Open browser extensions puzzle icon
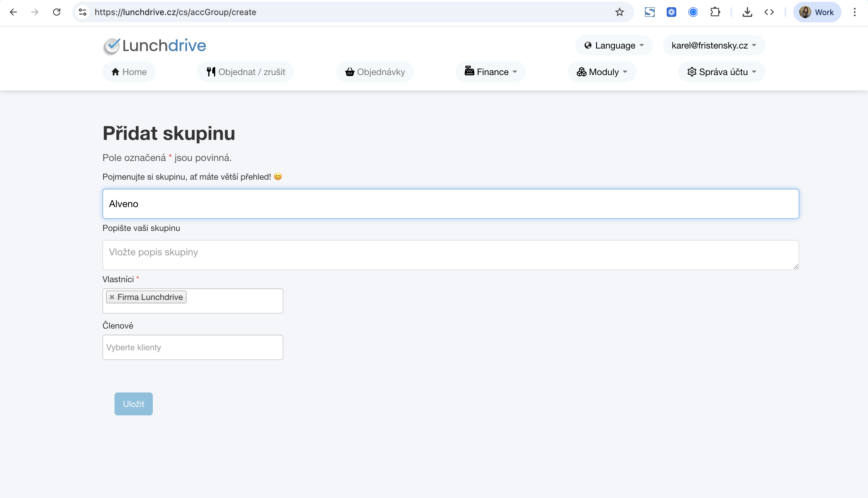This screenshot has width=868, height=498. coord(715,12)
